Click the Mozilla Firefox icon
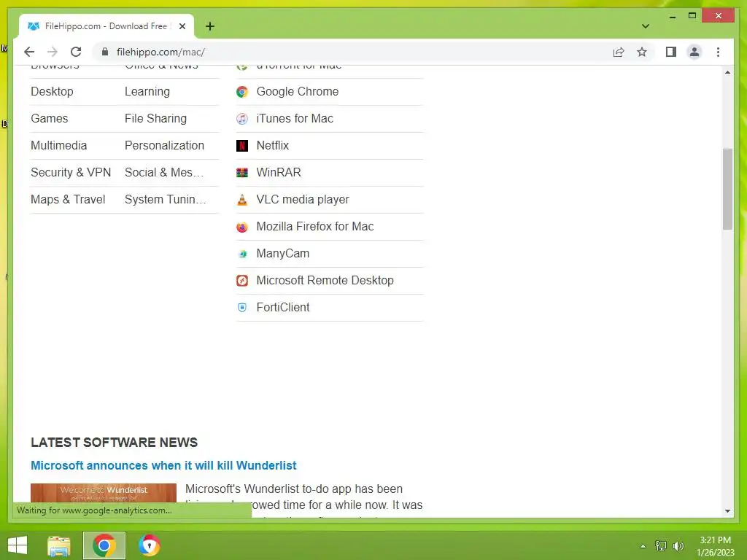 tap(242, 227)
